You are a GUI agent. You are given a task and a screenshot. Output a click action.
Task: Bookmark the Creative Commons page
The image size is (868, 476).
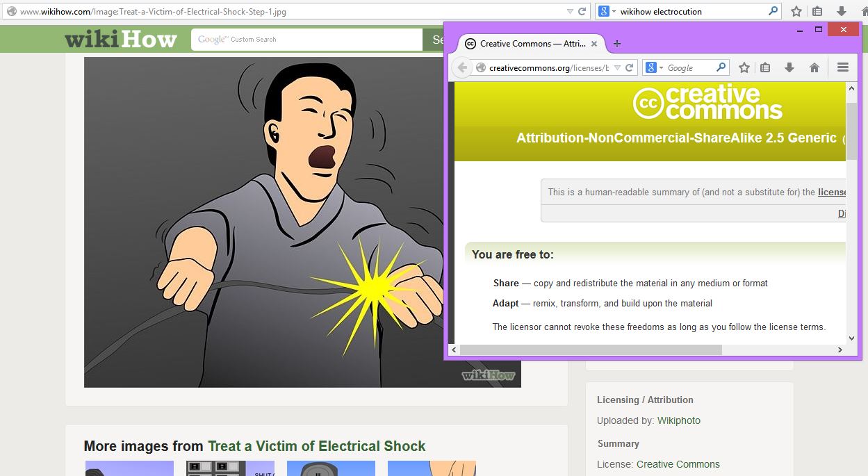pyautogui.click(x=744, y=67)
